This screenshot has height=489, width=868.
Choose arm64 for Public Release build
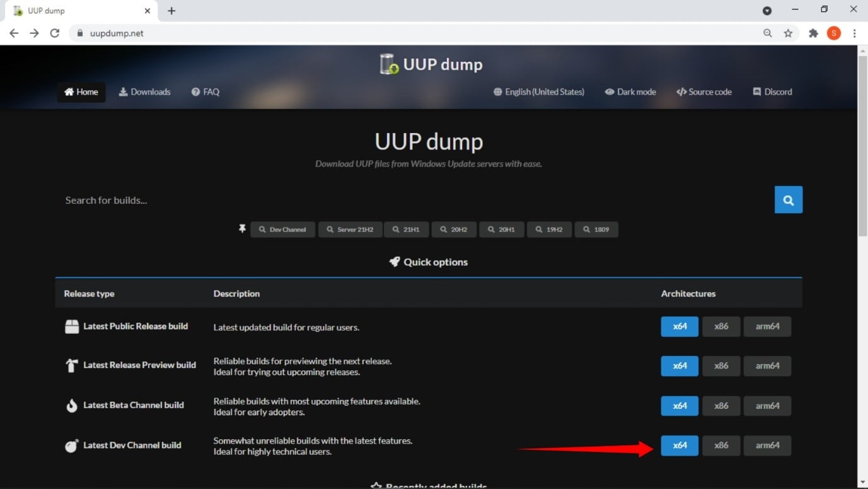pyautogui.click(x=767, y=327)
